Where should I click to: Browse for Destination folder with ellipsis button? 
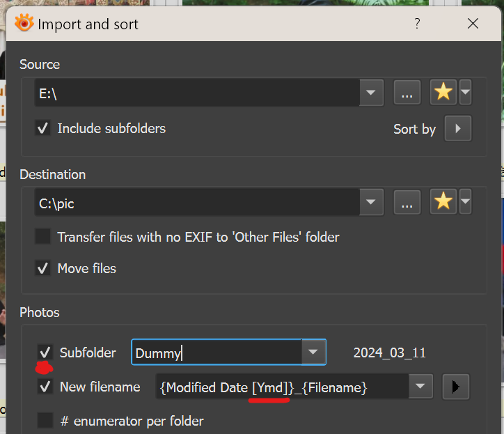[x=407, y=202]
